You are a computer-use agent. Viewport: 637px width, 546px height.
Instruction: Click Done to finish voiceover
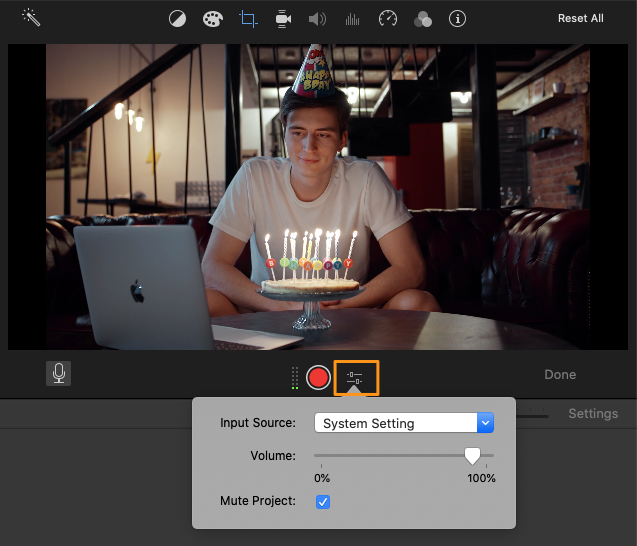tap(560, 375)
